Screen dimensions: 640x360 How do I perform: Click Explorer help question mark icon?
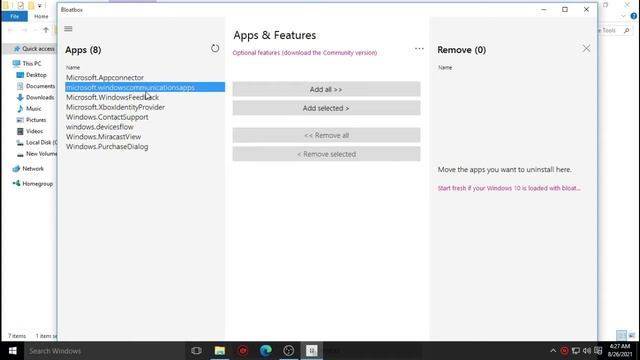pos(633,16)
